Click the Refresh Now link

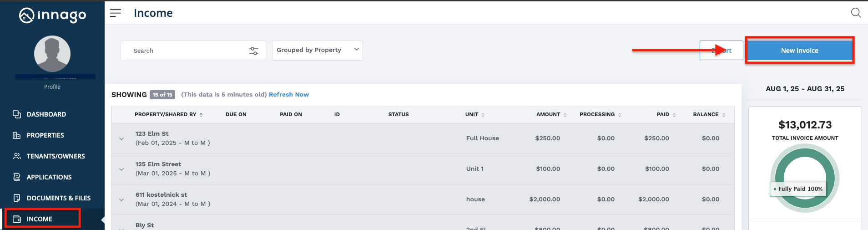click(x=288, y=95)
